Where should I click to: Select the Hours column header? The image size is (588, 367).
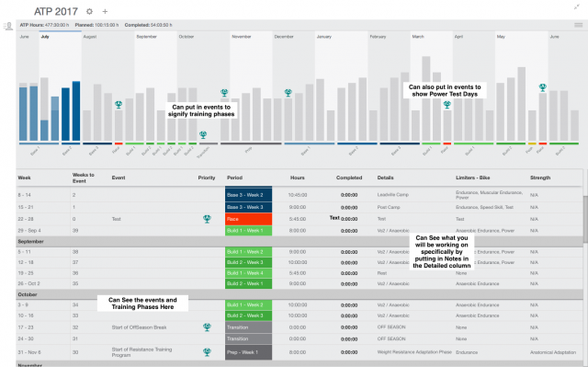298,178
